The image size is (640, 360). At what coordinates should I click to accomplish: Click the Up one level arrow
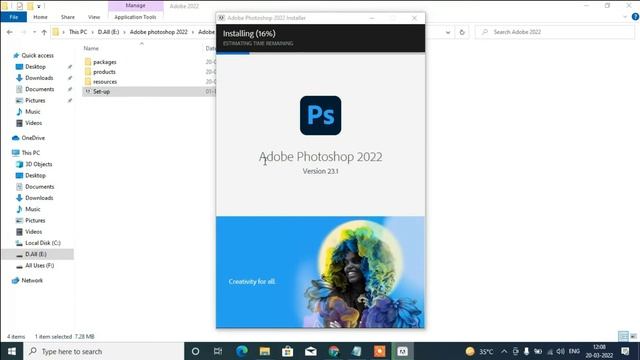44,32
